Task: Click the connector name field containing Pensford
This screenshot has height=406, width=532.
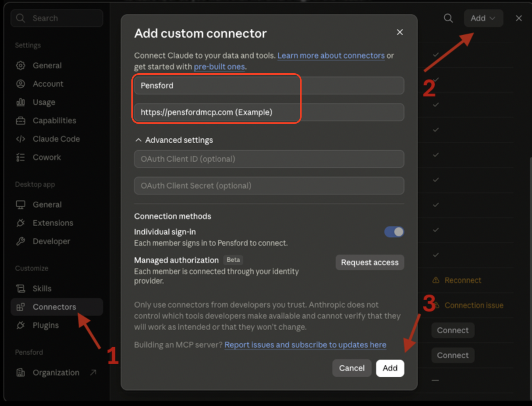Action: [269, 86]
